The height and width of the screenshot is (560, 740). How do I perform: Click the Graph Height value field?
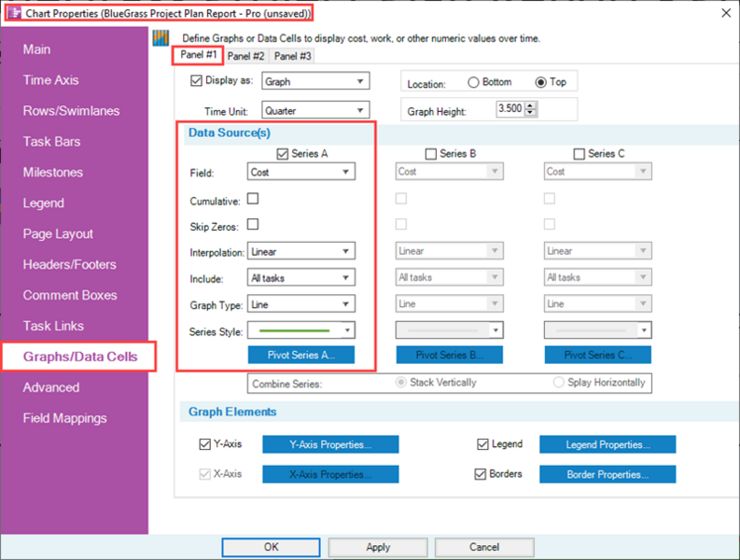510,108
